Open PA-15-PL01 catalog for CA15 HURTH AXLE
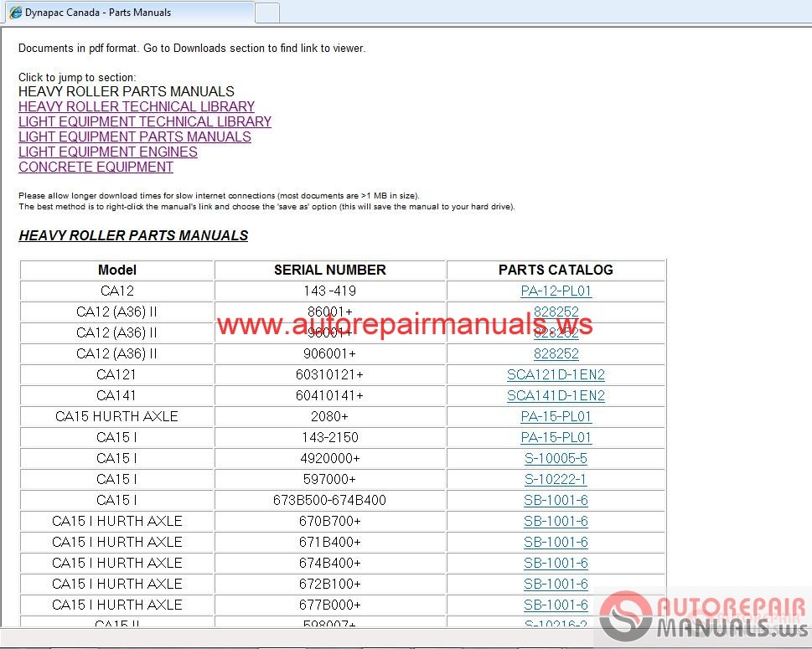The height and width of the screenshot is (649, 812). (x=556, y=417)
